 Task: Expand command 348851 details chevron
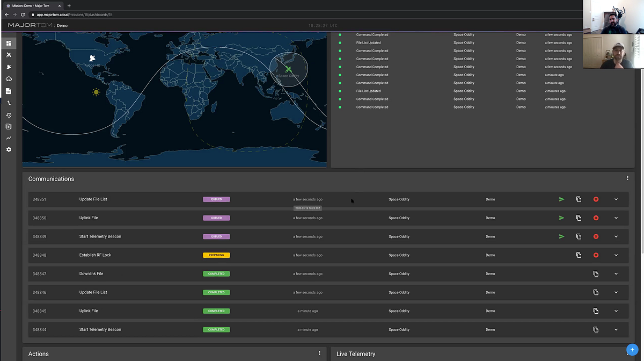(x=616, y=199)
